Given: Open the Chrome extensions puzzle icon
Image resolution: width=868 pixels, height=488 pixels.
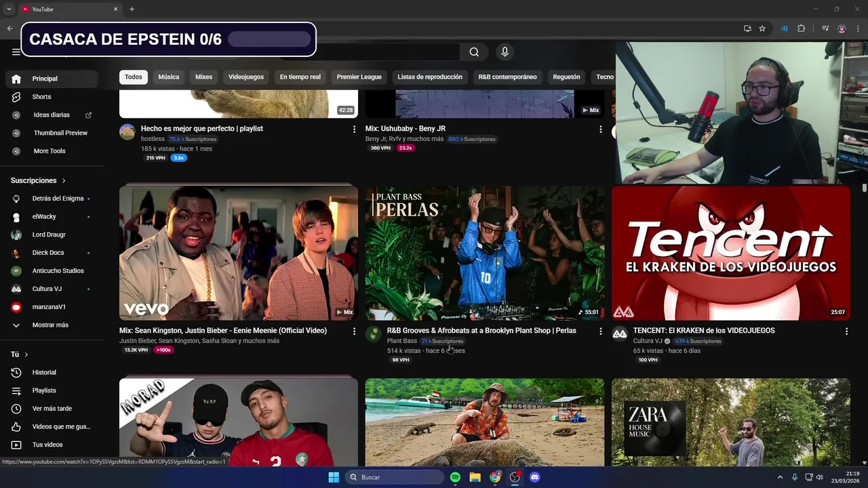Looking at the screenshot, I should (x=802, y=28).
